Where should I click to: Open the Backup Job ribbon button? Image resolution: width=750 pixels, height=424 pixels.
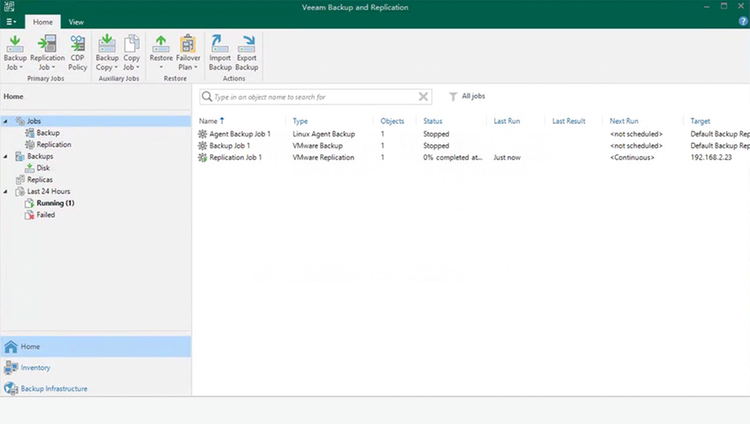click(15, 53)
